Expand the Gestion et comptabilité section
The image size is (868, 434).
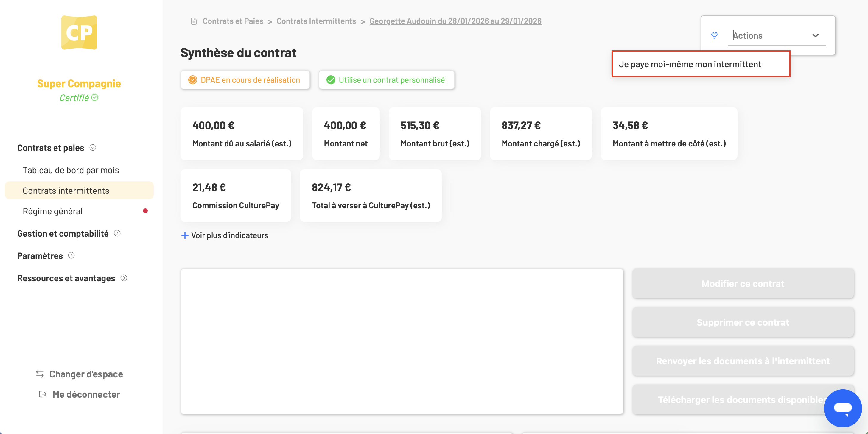117,233
